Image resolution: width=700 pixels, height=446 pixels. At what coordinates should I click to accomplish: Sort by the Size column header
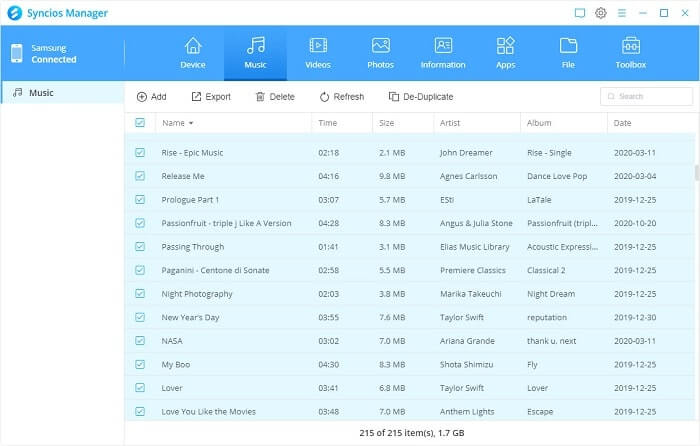click(387, 123)
